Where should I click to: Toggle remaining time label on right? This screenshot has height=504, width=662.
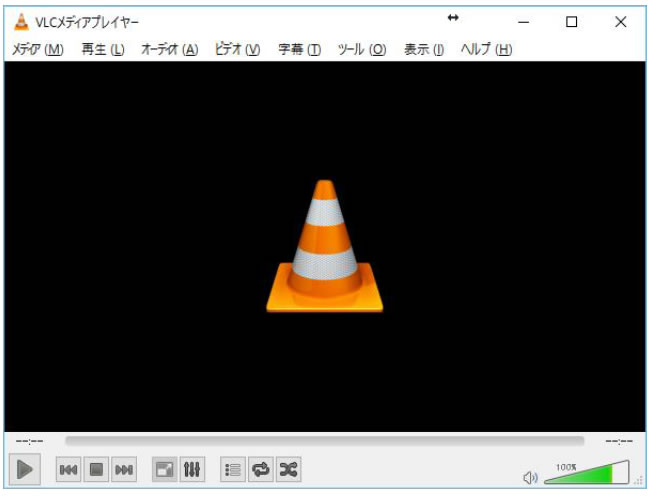click(x=619, y=442)
